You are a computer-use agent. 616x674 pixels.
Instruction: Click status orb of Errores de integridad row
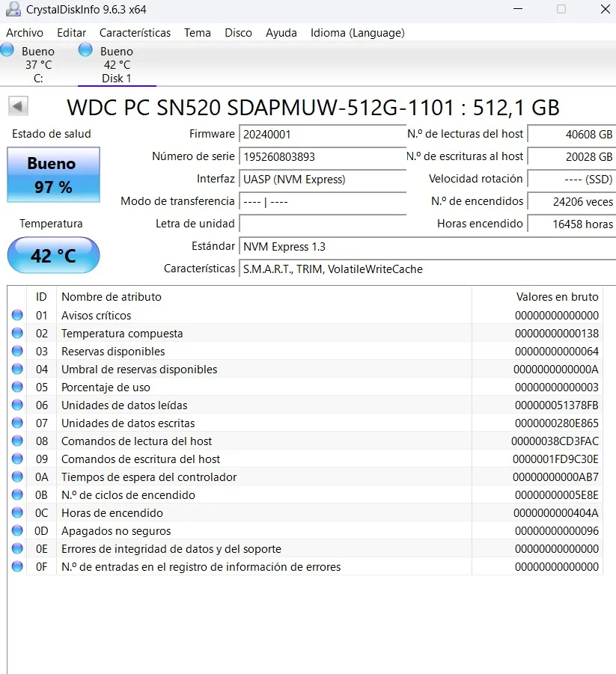[x=17, y=549]
